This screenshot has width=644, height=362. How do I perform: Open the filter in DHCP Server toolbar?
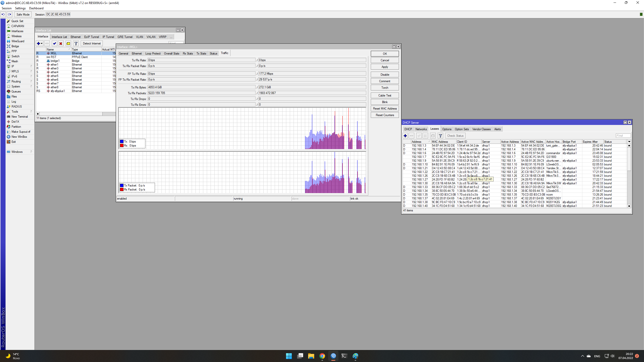pos(440,136)
